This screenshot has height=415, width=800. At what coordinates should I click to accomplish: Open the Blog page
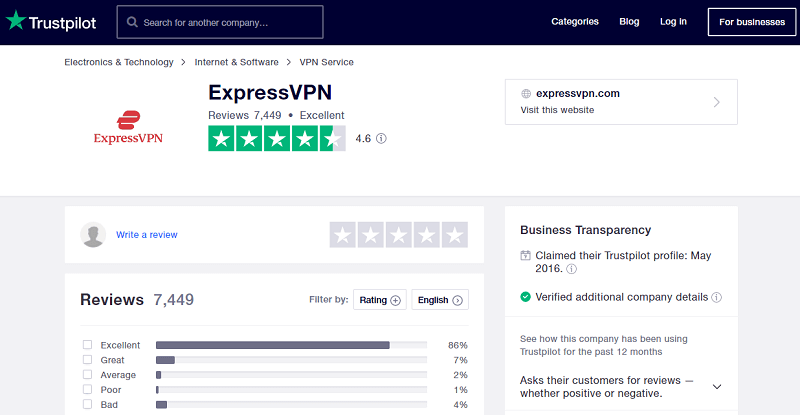click(x=629, y=21)
